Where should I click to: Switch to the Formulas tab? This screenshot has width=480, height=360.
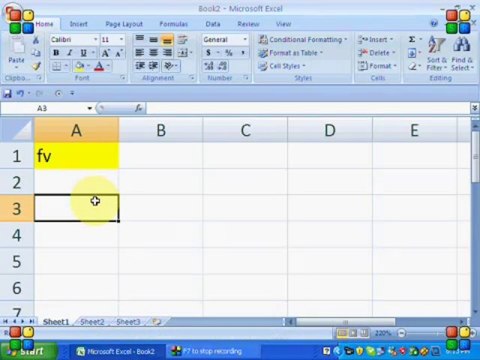[x=174, y=24]
